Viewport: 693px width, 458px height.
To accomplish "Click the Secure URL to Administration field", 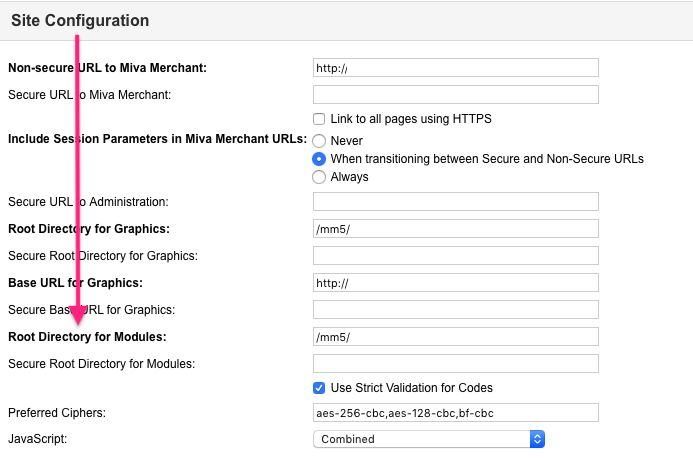I will (456, 202).
